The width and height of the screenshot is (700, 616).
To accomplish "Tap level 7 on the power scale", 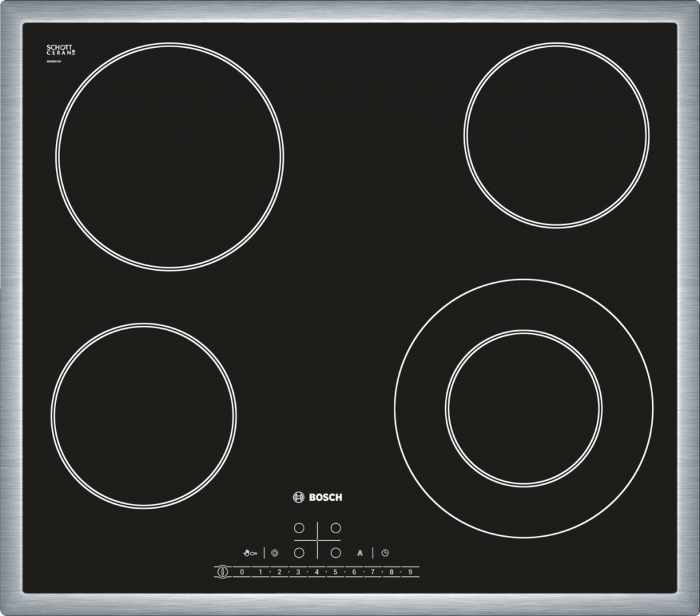I will (x=373, y=572).
